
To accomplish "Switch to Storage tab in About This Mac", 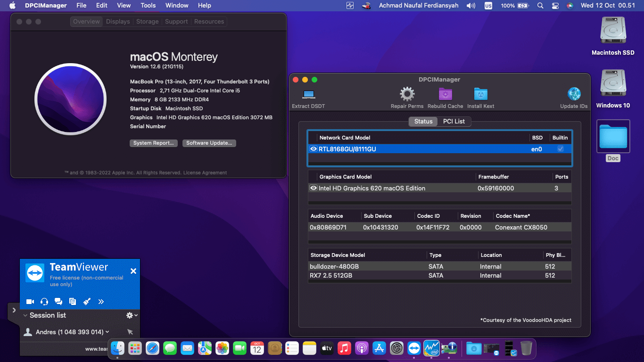I will (x=148, y=22).
